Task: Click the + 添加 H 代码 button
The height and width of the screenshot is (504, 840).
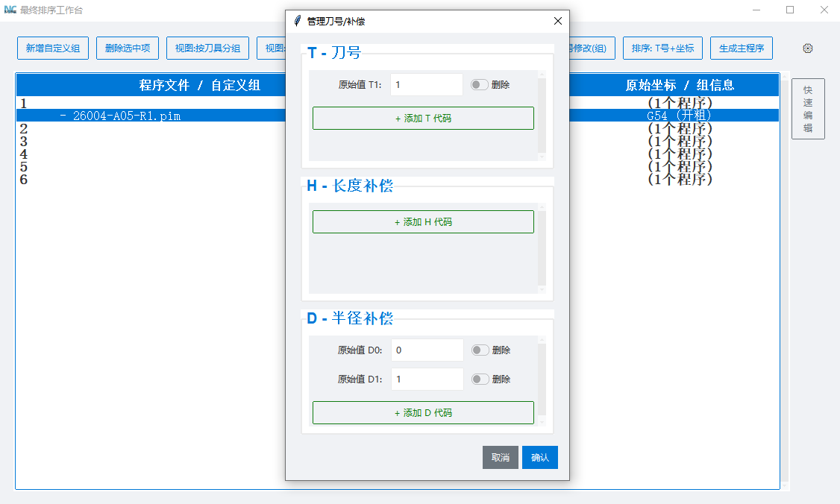Action: click(423, 221)
